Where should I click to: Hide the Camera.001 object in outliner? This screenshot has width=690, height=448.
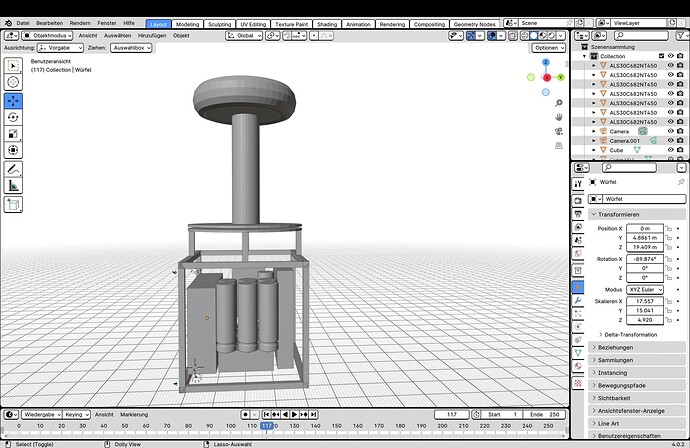[671, 140]
